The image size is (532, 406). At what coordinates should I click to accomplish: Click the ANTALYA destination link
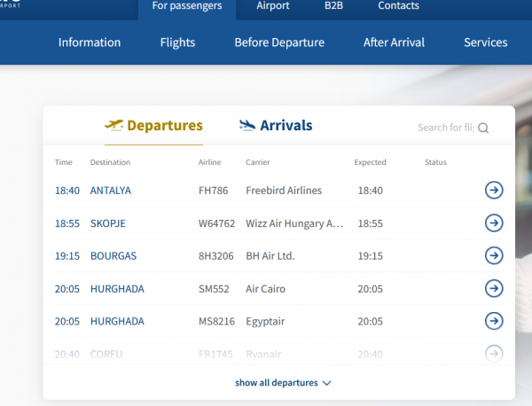pos(111,191)
